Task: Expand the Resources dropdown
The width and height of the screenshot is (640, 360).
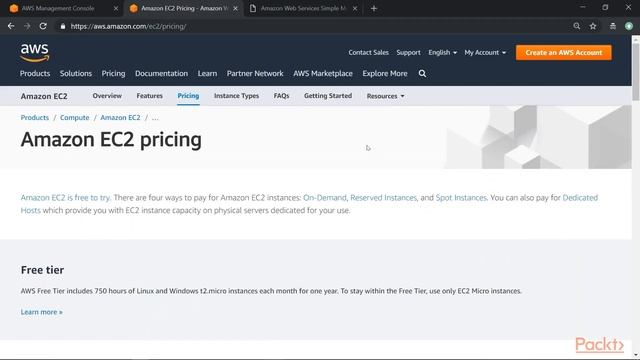Action: tap(385, 96)
